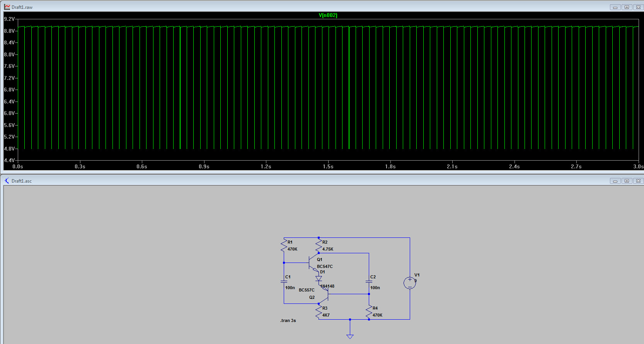Screen dimensions: 644x344
Task: Click the 100n value of C1
Action: [x=290, y=288]
